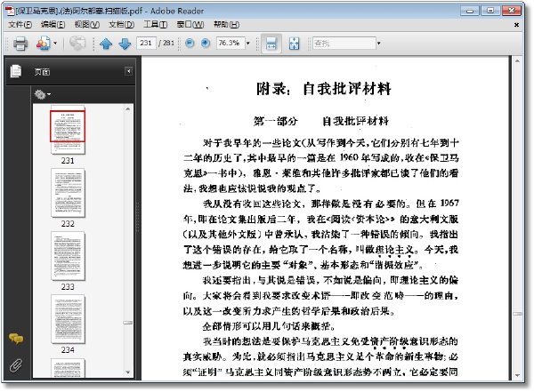Click the thumbnail panel scrollbar thumb
This screenshot has height=392, width=534.
coord(127,323)
